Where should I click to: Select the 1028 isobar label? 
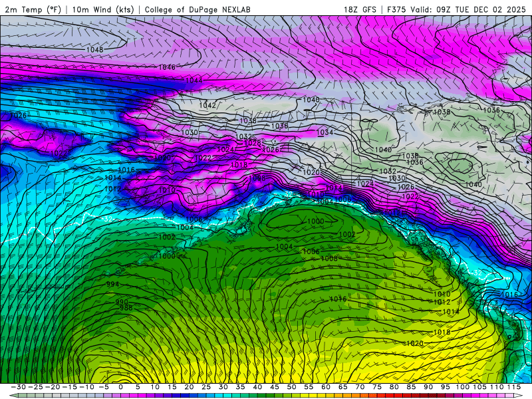point(253,143)
